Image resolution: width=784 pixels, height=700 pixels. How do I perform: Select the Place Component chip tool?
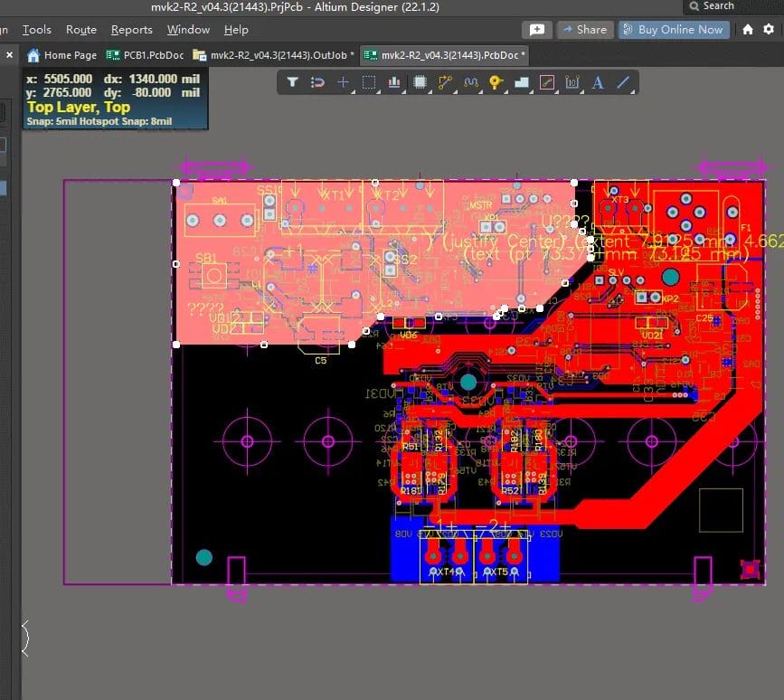pyautogui.click(x=420, y=82)
